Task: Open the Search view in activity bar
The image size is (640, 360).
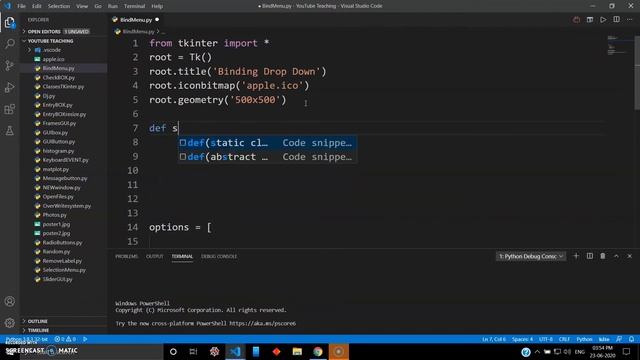Action: pos(9,44)
